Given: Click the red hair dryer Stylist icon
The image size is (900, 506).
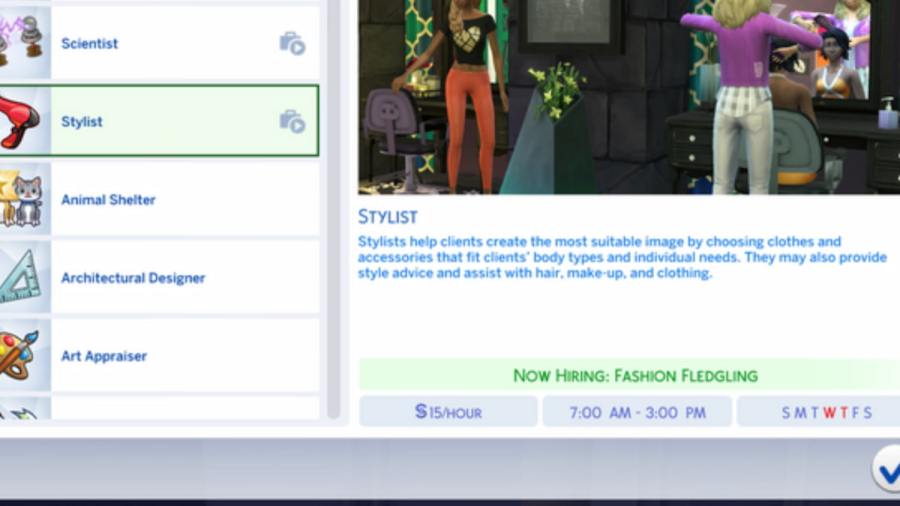Looking at the screenshot, I should [x=22, y=121].
